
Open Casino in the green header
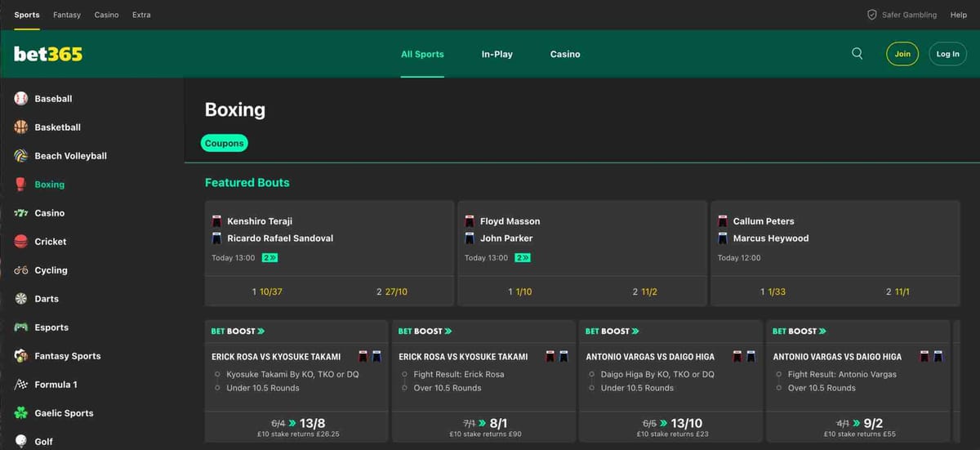click(565, 54)
